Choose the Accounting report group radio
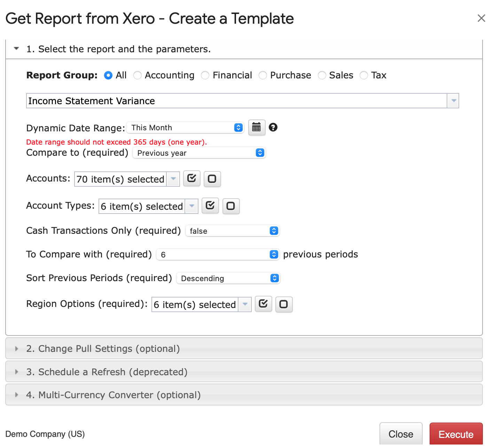Screen dimensions: 486x448 pyautogui.click(x=138, y=75)
